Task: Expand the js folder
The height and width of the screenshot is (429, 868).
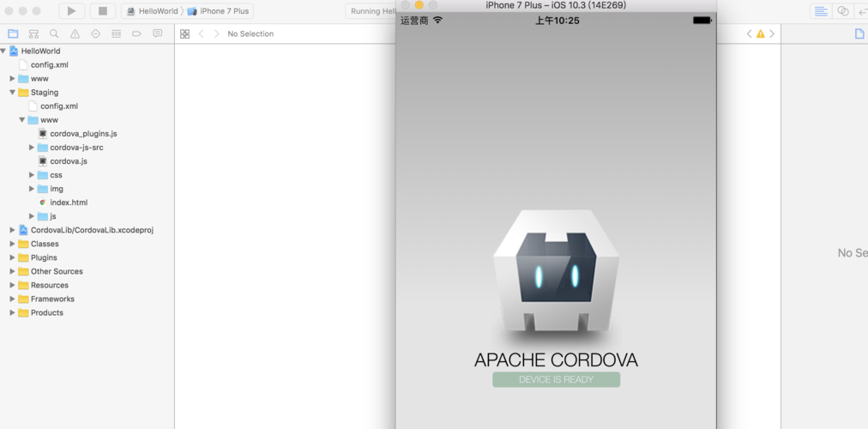Action: (x=32, y=216)
